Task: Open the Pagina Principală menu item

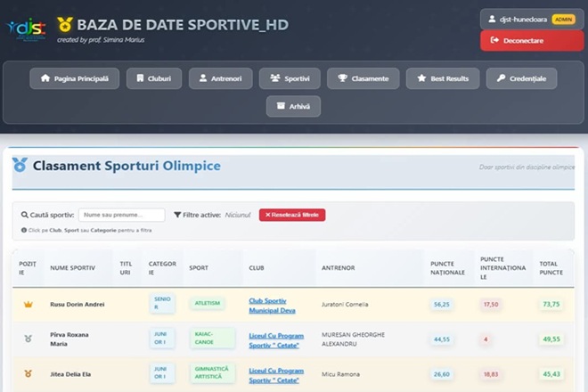Action: coord(75,78)
